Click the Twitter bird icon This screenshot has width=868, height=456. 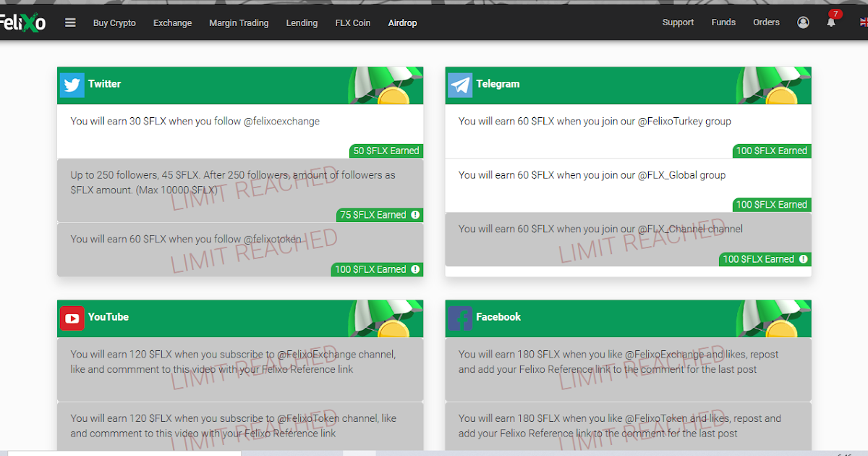click(72, 85)
